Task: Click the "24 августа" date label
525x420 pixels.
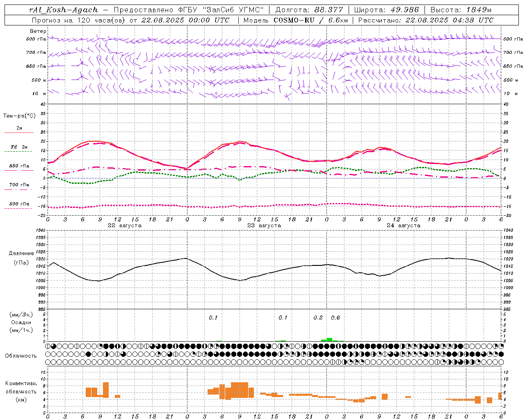Action: pyautogui.click(x=404, y=225)
